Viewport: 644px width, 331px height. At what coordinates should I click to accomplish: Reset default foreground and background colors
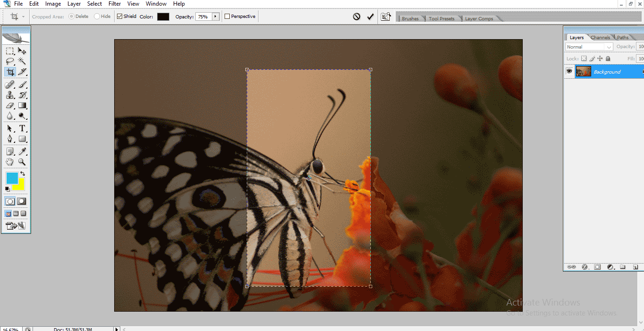click(x=8, y=189)
